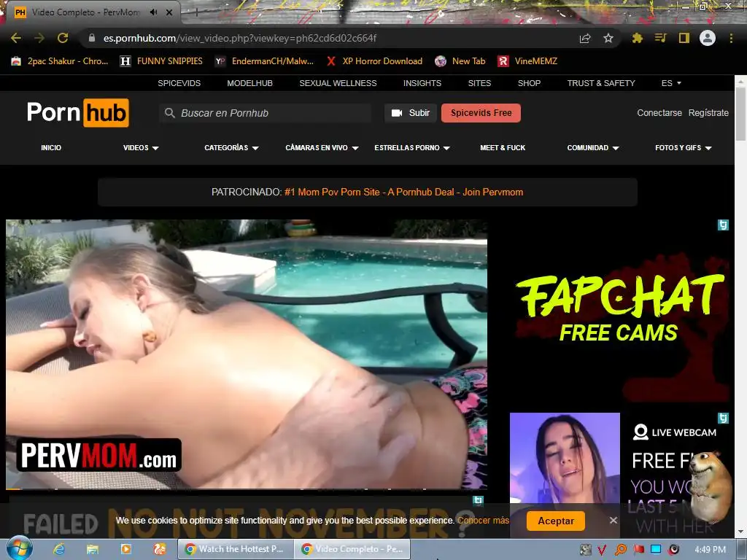This screenshot has height=560, width=747.
Task: Open the media controls icon in toolbar
Action: [x=660, y=38]
